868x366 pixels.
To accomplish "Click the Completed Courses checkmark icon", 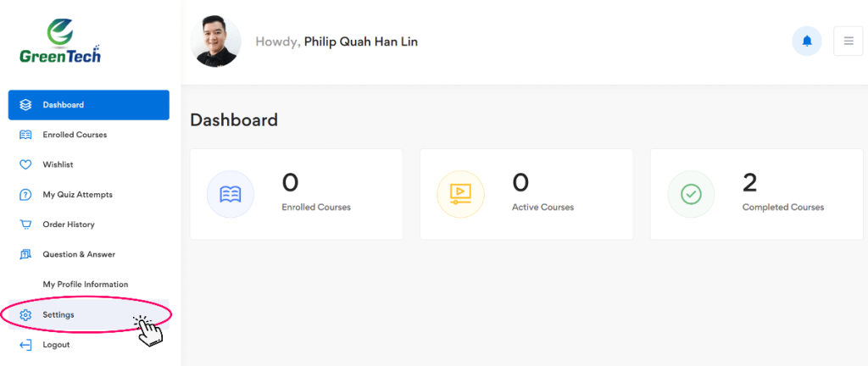I will pyautogui.click(x=691, y=194).
